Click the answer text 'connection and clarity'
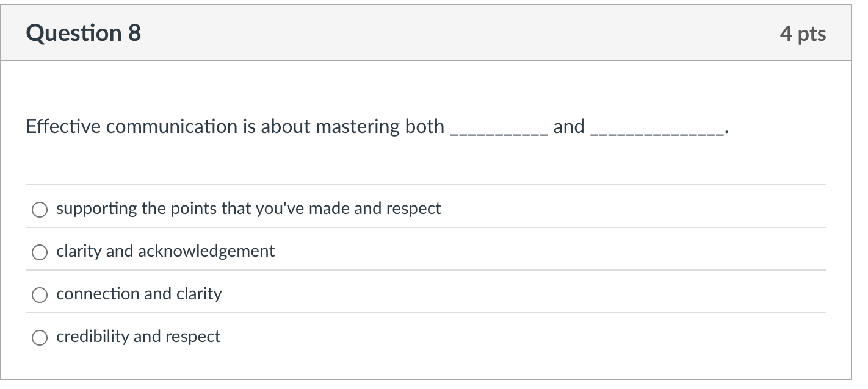The width and height of the screenshot is (868, 389). pyautogui.click(x=139, y=293)
